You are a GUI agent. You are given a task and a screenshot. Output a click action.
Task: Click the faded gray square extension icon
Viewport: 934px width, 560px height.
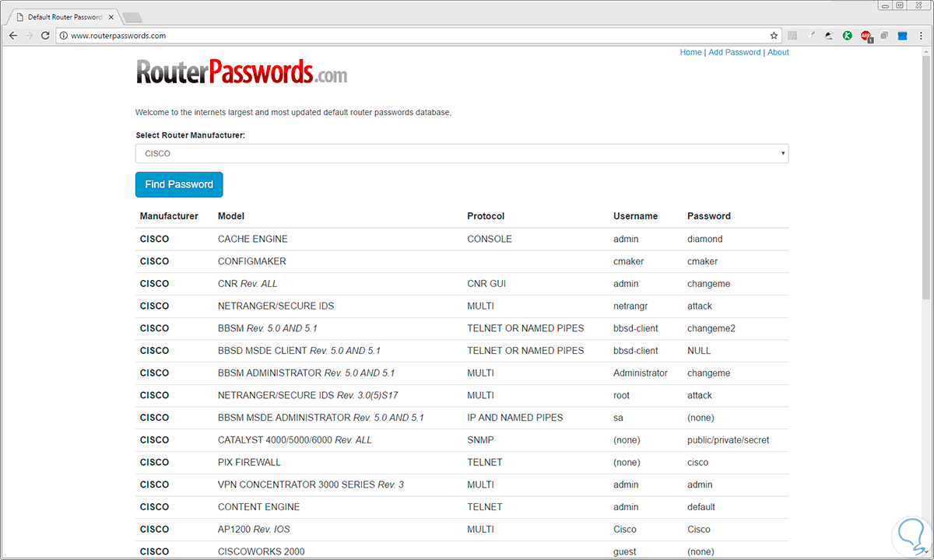click(792, 36)
